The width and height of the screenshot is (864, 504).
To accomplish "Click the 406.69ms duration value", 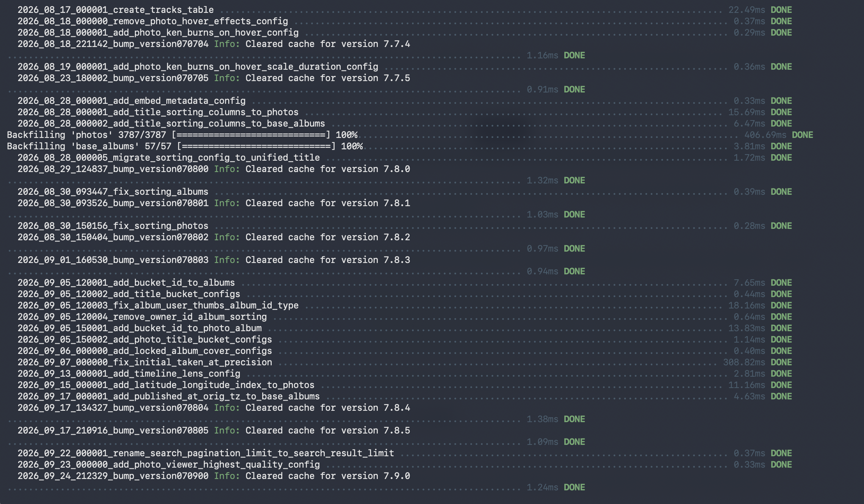I will pyautogui.click(x=765, y=135).
